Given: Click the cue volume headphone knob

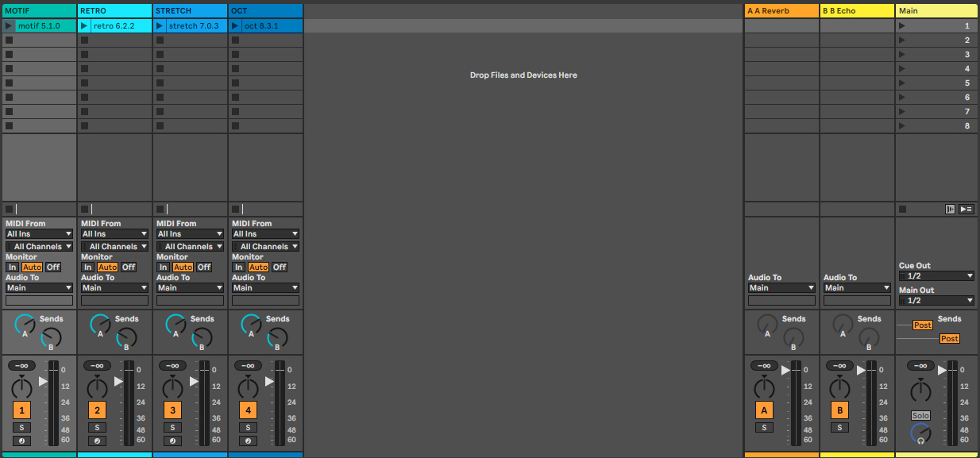Looking at the screenshot, I should tap(920, 433).
